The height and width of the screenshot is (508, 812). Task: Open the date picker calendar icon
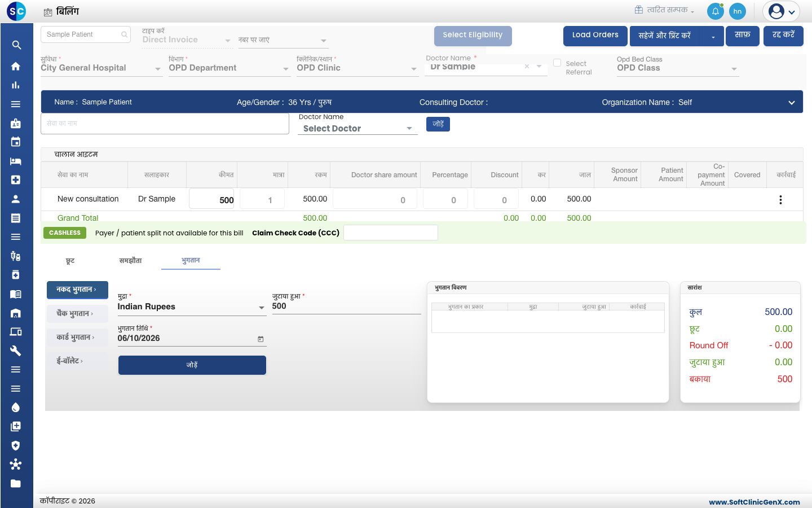pos(261,339)
